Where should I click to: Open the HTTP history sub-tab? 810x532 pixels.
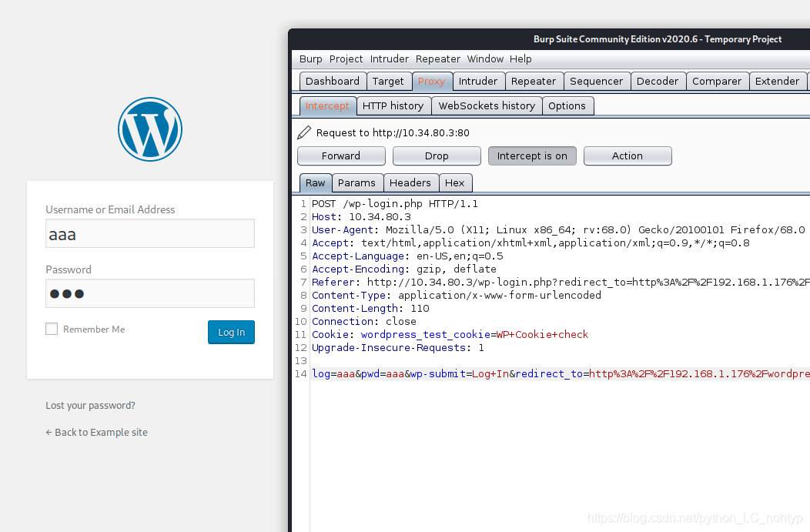pyautogui.click(x=393, y=106)
